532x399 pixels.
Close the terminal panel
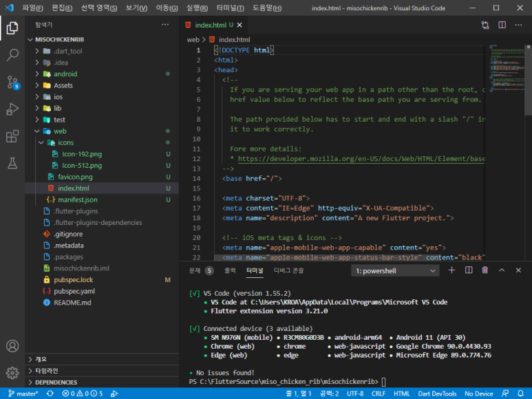coord(518,270)
